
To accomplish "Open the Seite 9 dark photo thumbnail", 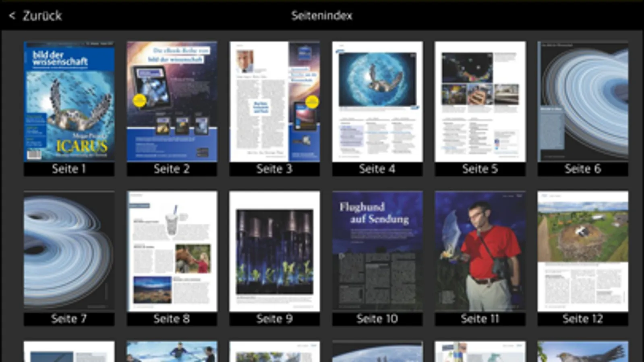I will click(275, 251).
